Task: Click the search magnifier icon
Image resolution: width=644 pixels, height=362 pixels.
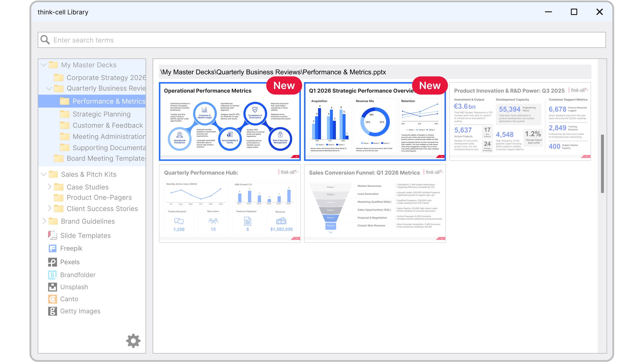Action: [x=45, y=40]
